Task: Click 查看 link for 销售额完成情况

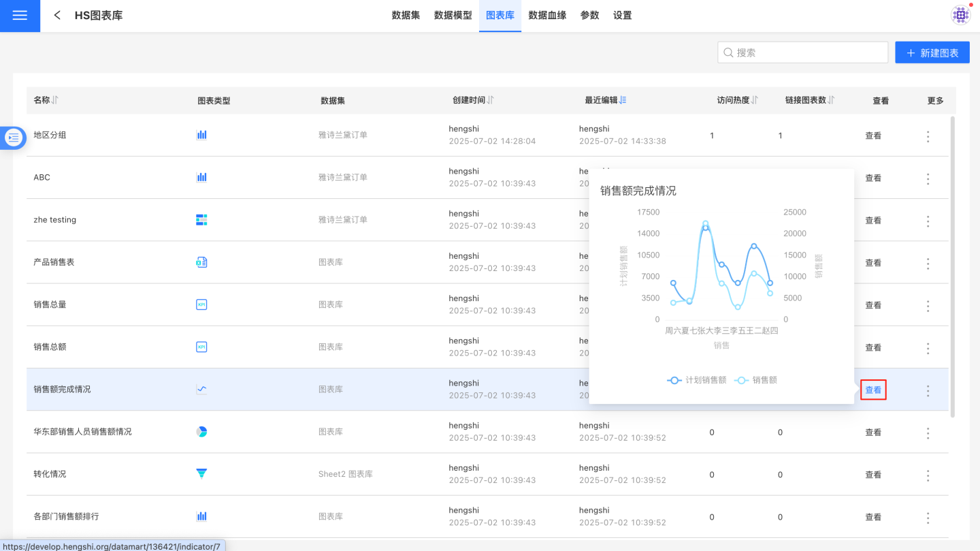Action: (x=873, y=390)
